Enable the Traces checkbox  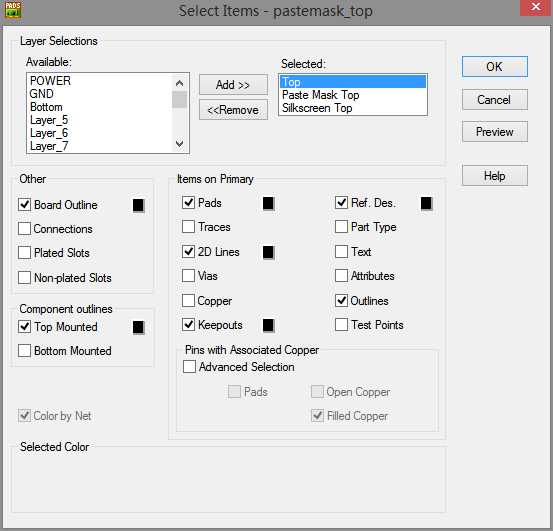tap(188, 226)
